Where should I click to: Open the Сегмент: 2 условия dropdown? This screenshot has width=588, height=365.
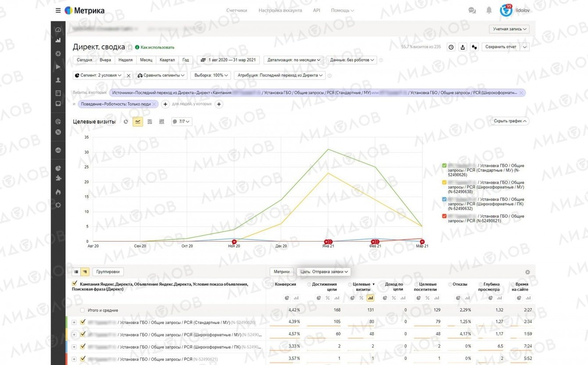tap(98, 75)
